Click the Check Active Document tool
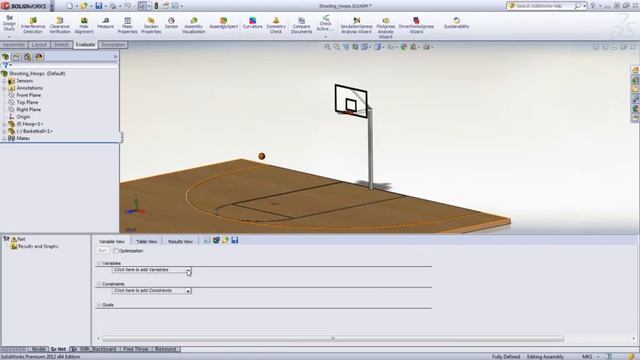 point(325,24)
